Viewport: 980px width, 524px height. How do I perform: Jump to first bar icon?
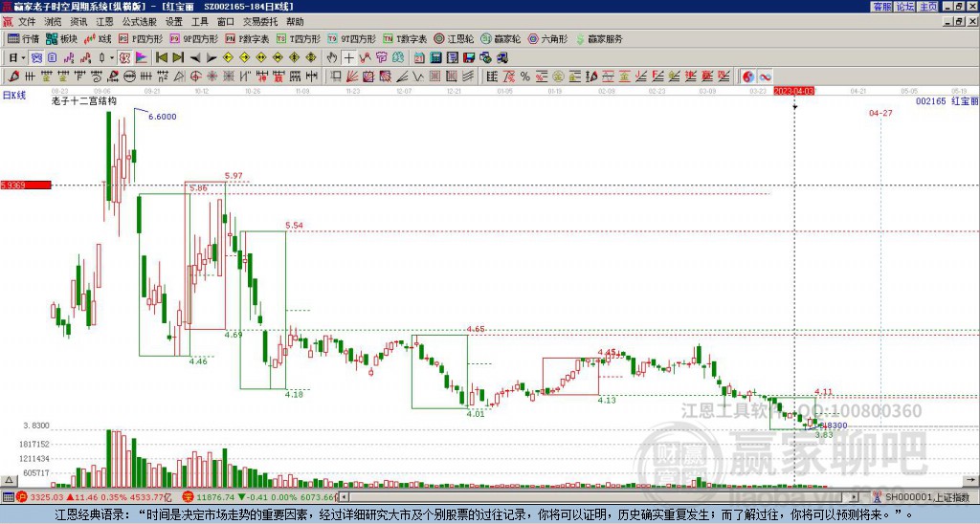pyautogui.click(x=161, y=57)
